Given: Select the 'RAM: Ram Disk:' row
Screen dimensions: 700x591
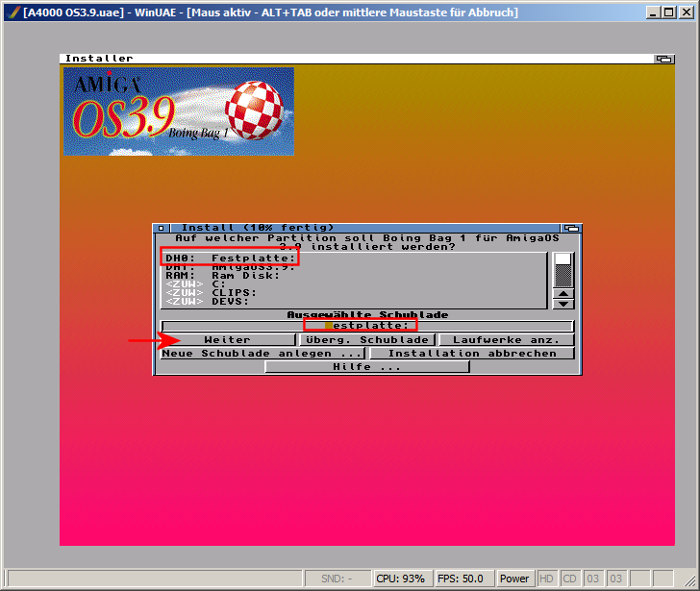Looking at the screenshot, I should (353, 275).
